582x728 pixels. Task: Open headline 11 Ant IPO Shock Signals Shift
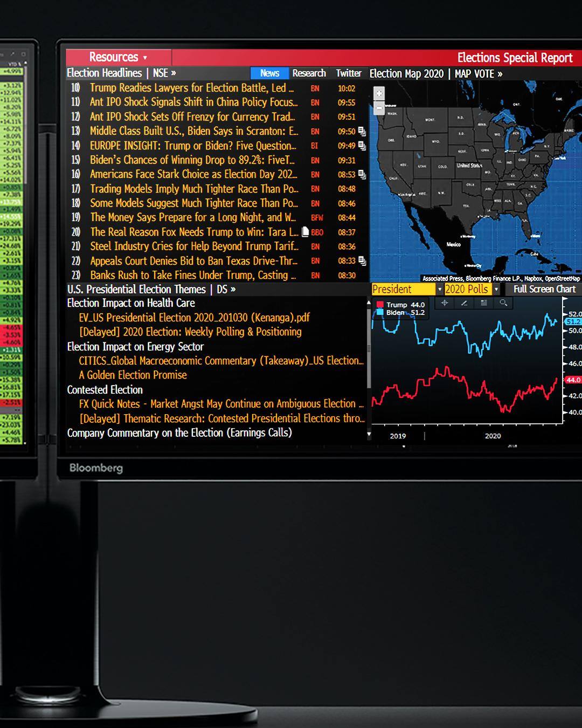[x=193, y=102]
